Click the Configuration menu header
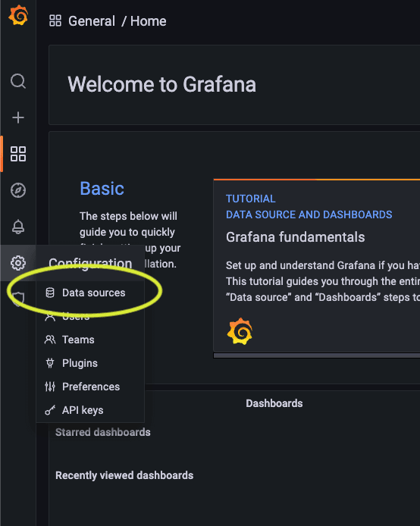The height and width of the screenshot is (526, 420). pos(90,263)
